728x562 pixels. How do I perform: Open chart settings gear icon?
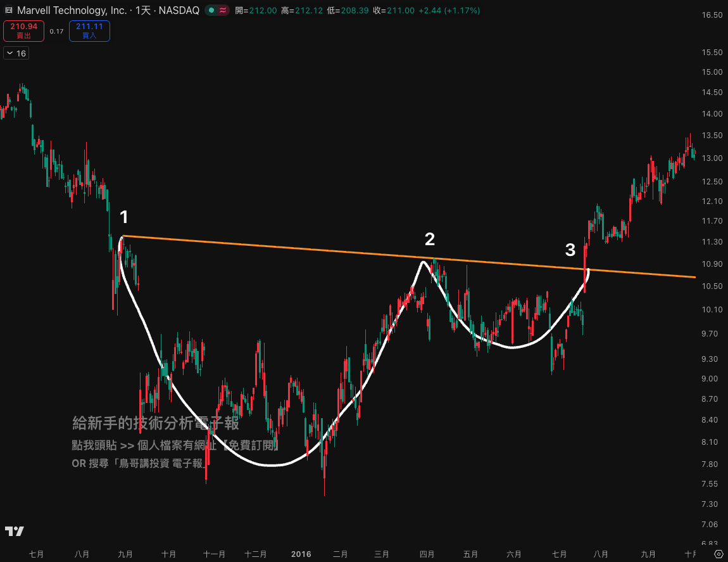click(719, 554)
